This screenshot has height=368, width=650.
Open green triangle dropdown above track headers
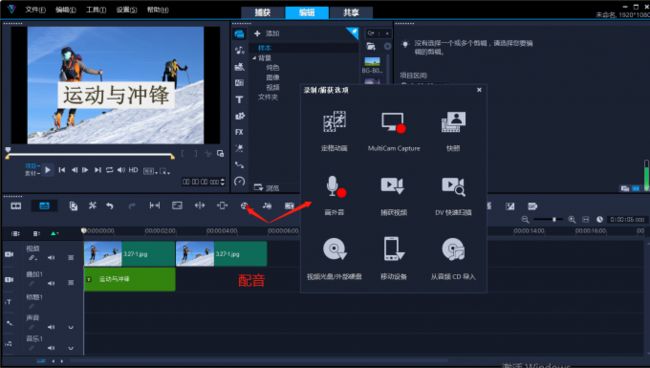54,233
